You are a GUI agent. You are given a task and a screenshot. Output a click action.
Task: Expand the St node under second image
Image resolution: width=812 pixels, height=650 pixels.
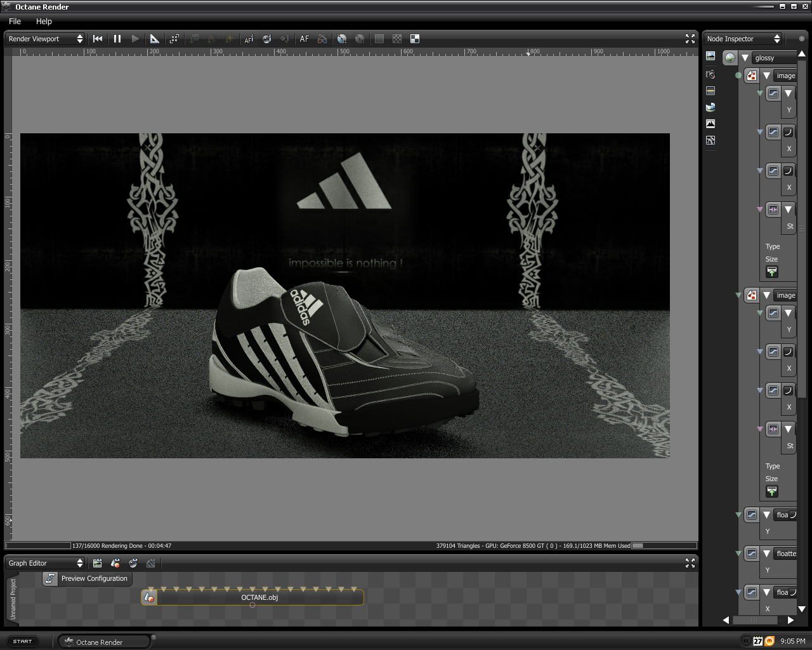click(788, 428)
